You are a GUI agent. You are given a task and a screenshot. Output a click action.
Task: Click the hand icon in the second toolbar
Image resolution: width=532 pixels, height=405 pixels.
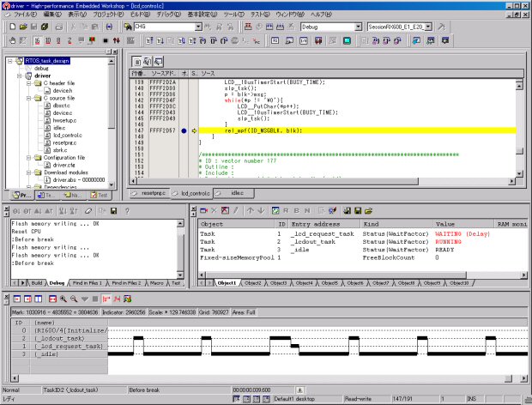point(12,40)
